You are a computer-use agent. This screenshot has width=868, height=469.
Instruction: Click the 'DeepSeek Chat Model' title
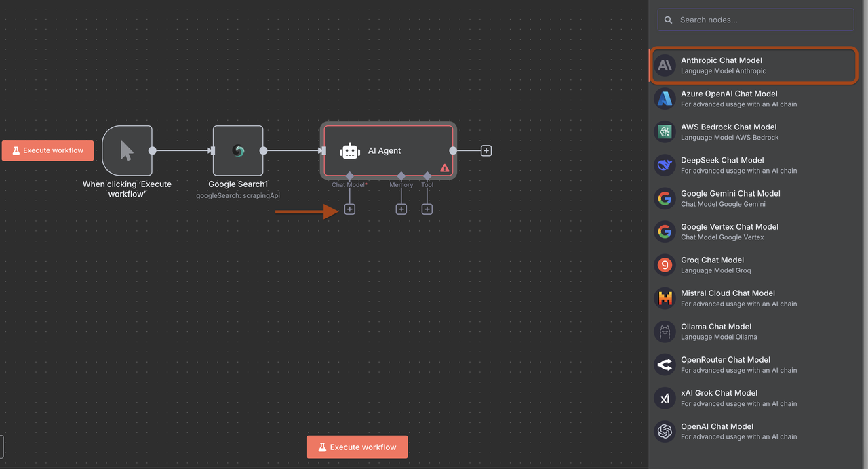click(722, 160)
